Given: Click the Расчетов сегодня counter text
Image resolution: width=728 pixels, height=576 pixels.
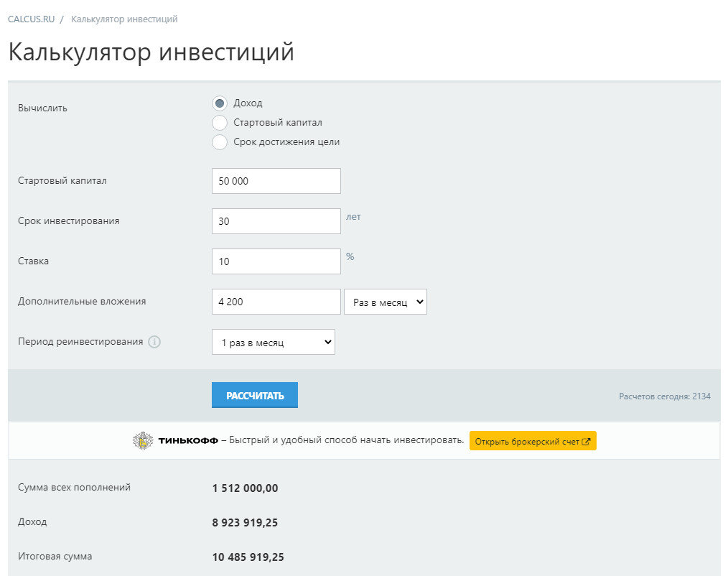Looking at the screenshot, I should (x=665, y=396).
